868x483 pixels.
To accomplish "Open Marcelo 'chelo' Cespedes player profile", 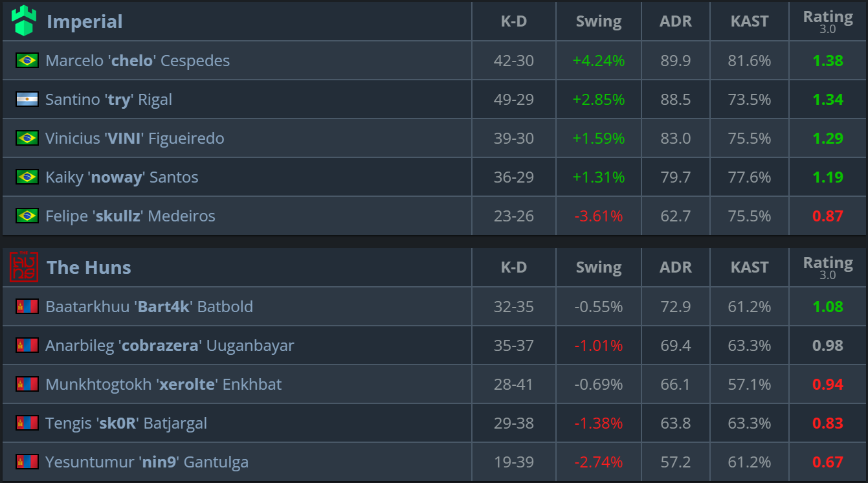I will point(137,61).
